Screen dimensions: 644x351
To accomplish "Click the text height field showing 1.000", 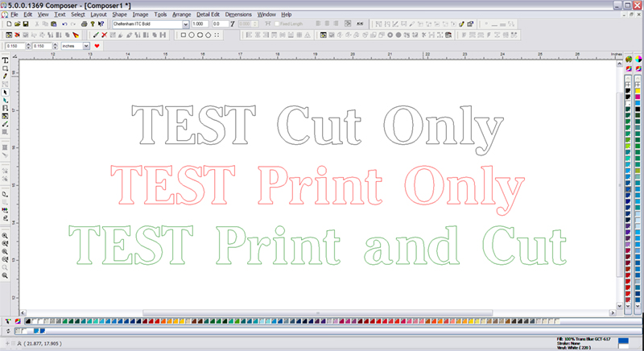I will (x=200, y=24).
